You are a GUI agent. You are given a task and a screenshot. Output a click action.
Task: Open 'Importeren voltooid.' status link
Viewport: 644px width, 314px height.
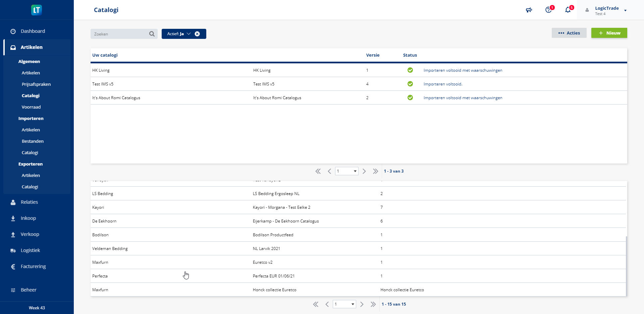[x=443, y=84]
